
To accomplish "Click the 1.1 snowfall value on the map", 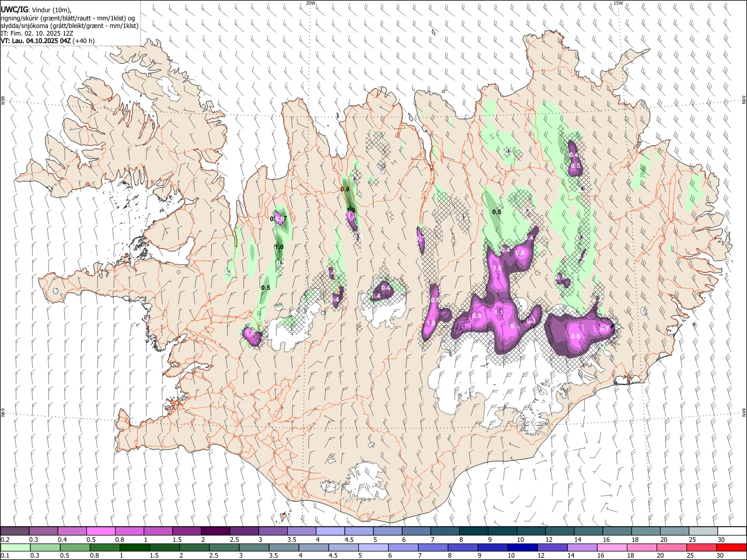I will (499, 312).
